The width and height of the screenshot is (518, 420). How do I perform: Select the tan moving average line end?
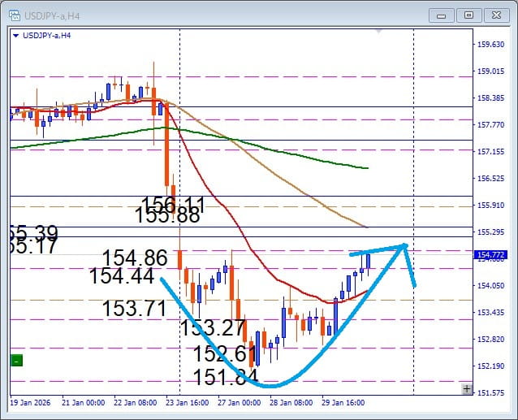(365, 227)
